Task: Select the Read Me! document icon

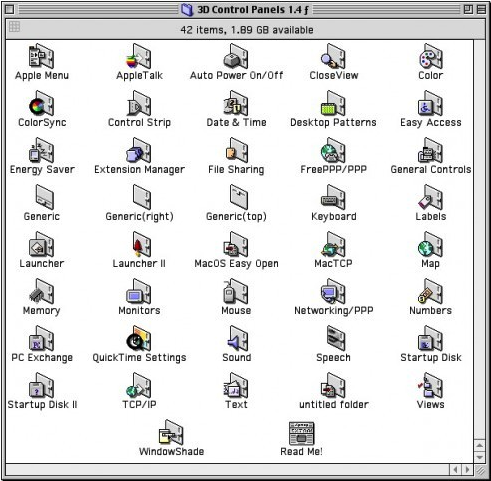Action: point(301,433)
